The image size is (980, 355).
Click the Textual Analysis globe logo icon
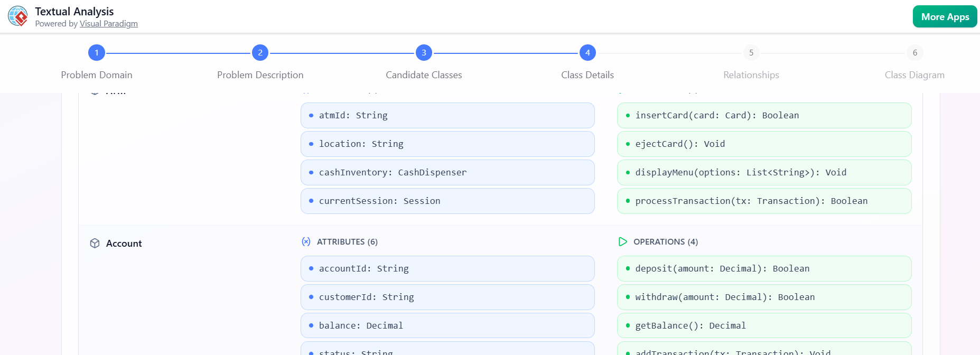click(18, 16)
